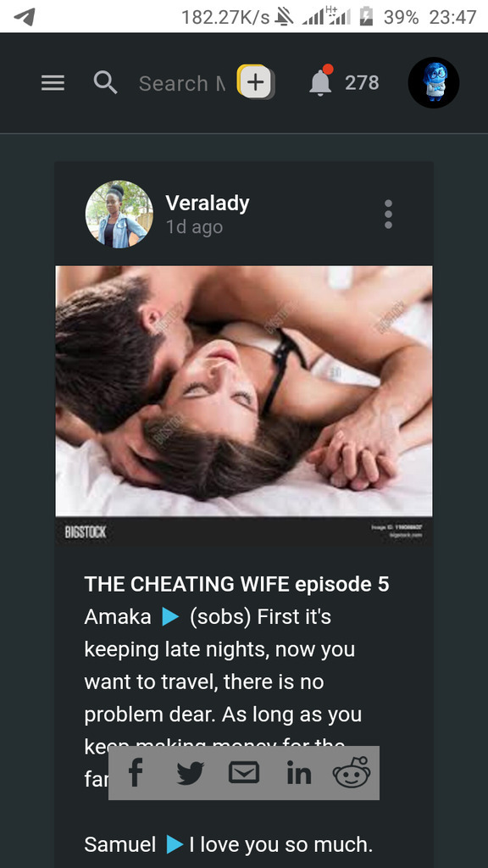
Task: Tap the 1d ago post timestamp
Action: pyautogui.click(x=194, y=227)
